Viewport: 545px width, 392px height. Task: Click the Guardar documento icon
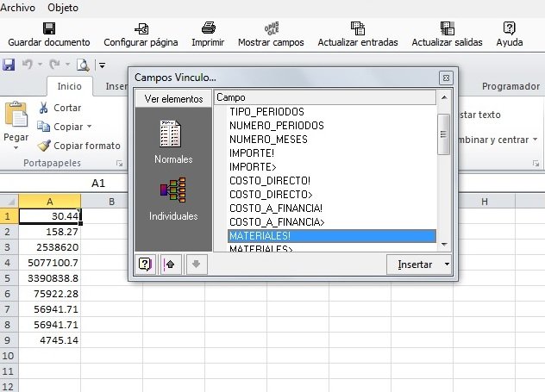tap(49, 28)
